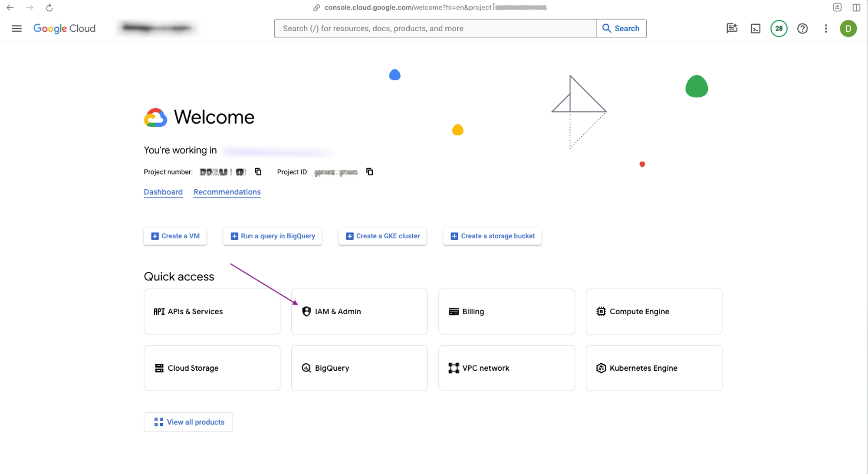This screenshot has width=868, height=474.
Task: Copy the project ID to clipboard
Action: [x=369, y=172]
